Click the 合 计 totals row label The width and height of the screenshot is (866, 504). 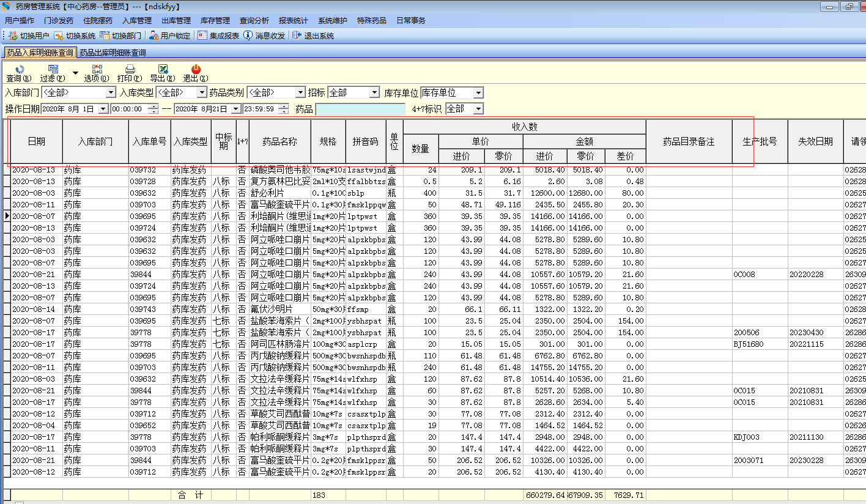click(x=190, y=495)
